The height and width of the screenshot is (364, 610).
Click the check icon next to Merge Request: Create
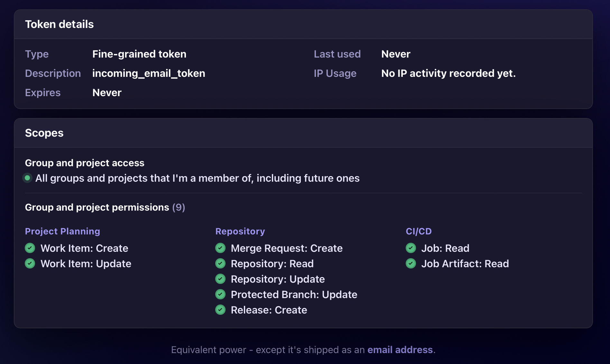[x=220, y=248]
